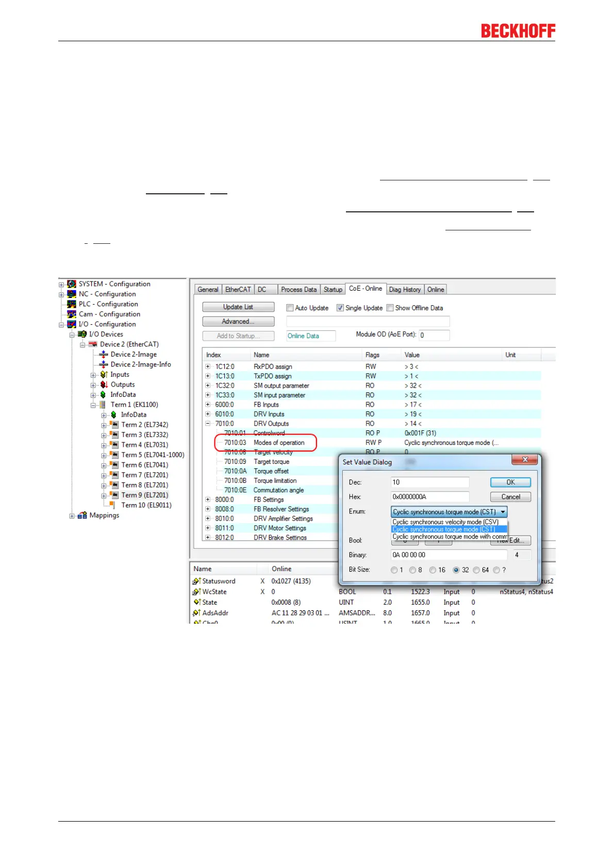Click the Term 3 (EL7332) terminal icon

(x=114, y=435)
